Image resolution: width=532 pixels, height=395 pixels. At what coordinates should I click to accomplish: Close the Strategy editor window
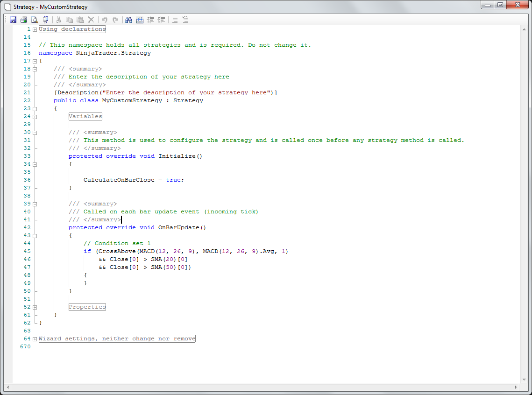coord(518,5)
